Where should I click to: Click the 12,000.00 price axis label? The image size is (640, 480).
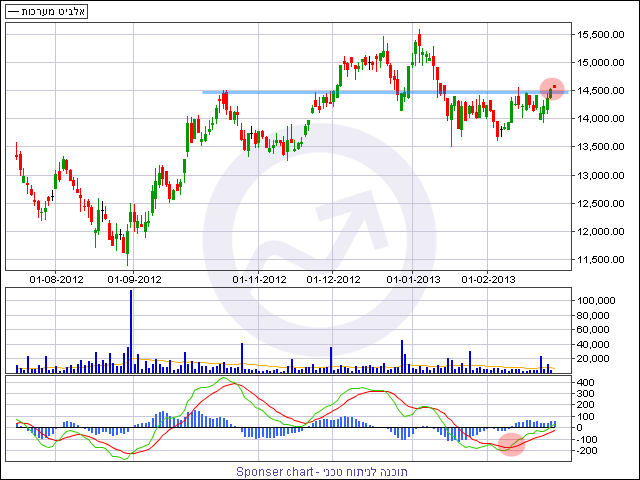[600, 232]
